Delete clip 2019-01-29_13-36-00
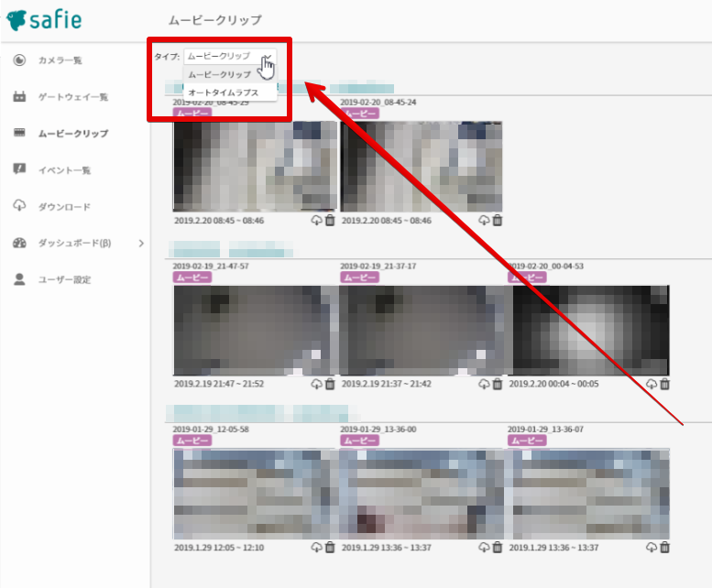The image size is (712, 588). click(x=498, y=548)
